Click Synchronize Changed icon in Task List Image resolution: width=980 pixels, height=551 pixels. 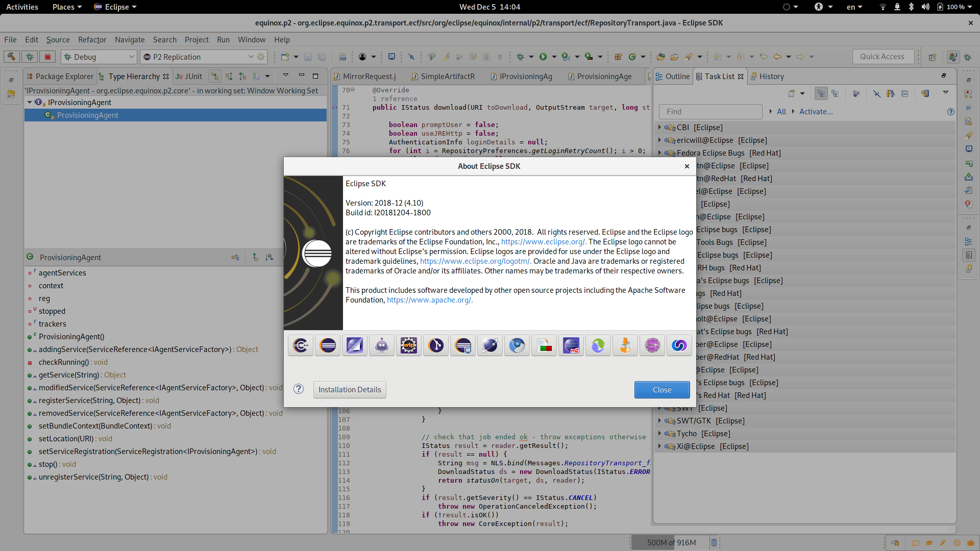point(925,93)
